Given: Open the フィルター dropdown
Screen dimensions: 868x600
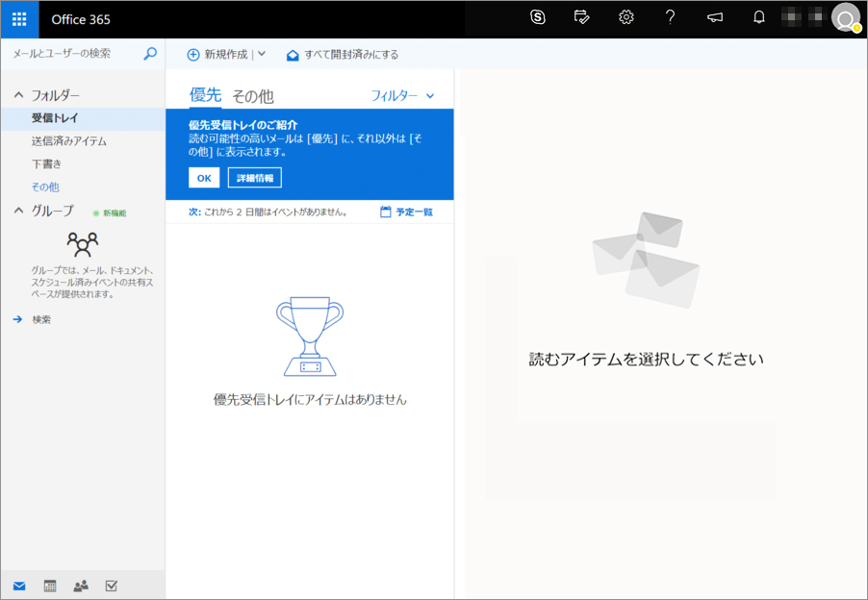Looking at the screenshot, I should [402, 95].
